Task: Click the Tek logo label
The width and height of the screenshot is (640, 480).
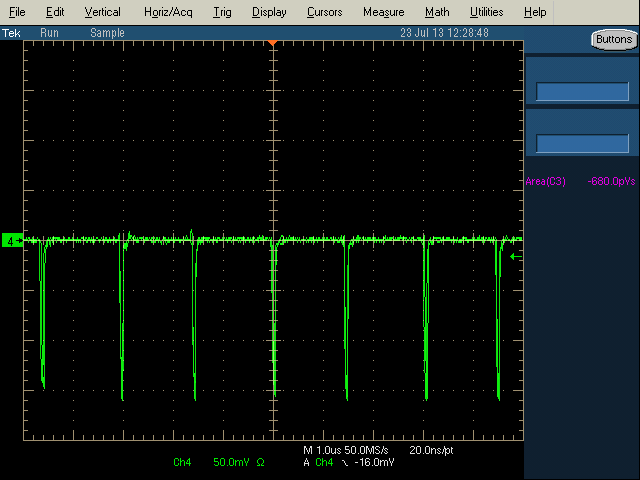Action: [11, 33]
